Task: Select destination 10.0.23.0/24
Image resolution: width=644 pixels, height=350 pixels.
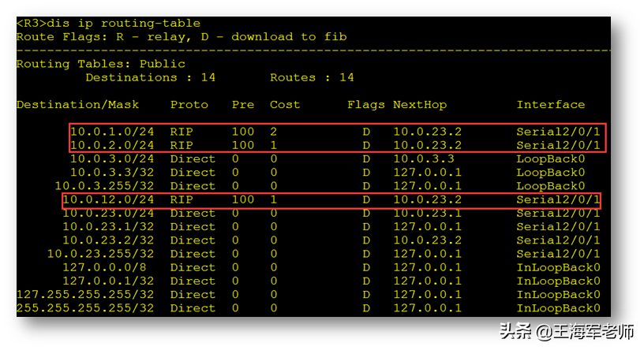Action: 108,213
